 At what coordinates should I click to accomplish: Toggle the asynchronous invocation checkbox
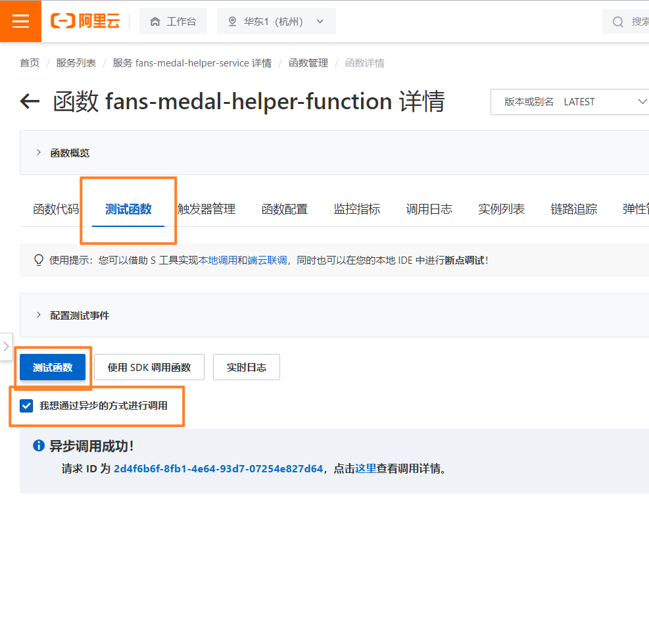pyautogui.click(x=26, y=406)
